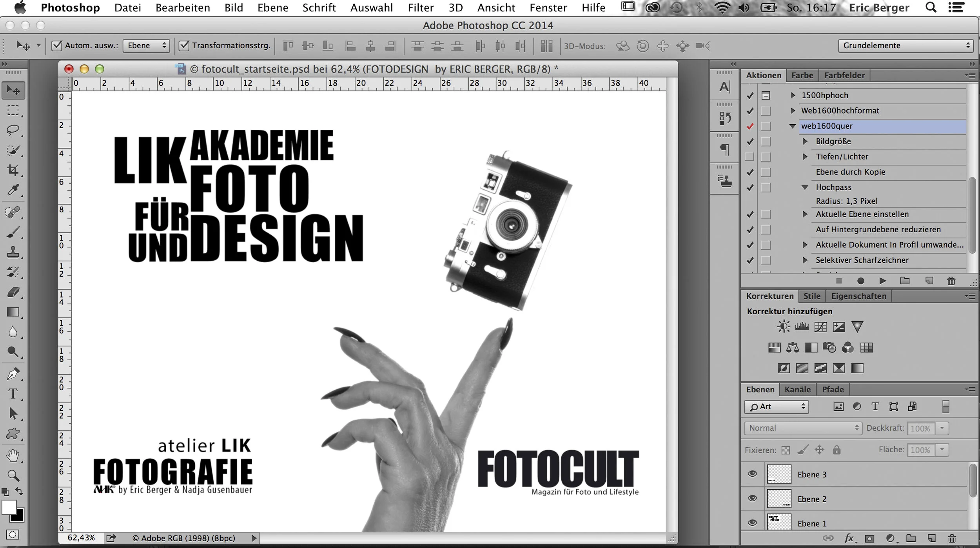Open the Normal blend mode dropdown
This screenshot has width=980, height=548.
point(803,428)
